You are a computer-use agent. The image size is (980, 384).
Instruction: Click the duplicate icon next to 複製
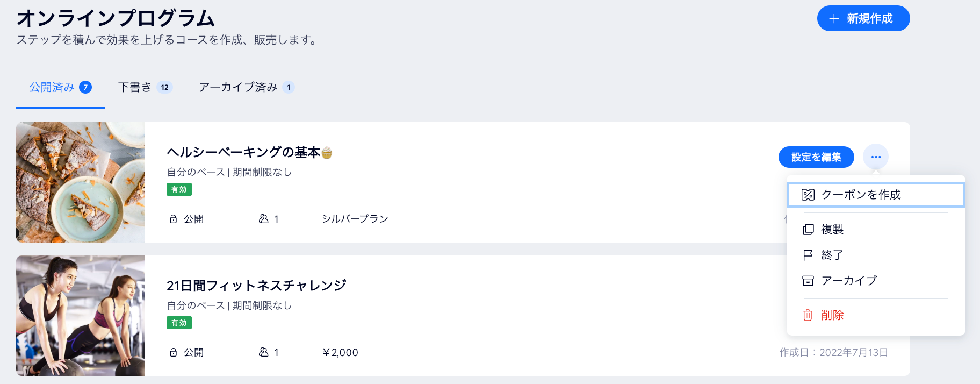coord(808,229)
